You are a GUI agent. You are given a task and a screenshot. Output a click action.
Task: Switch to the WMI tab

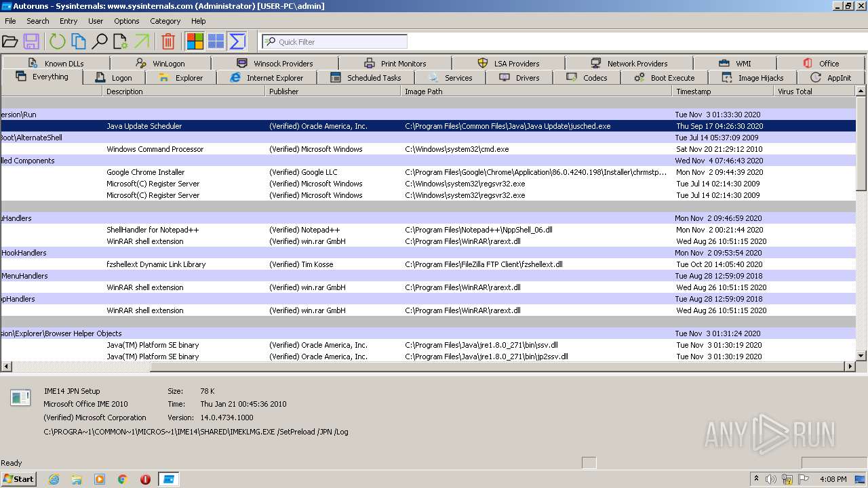pyautogui.click(x=735, y=63)
